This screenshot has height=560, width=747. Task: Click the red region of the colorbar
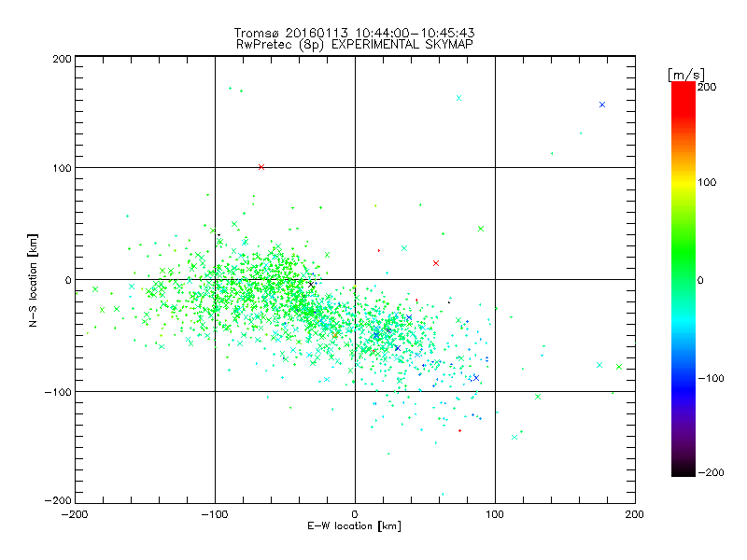(x=684, y=100)
